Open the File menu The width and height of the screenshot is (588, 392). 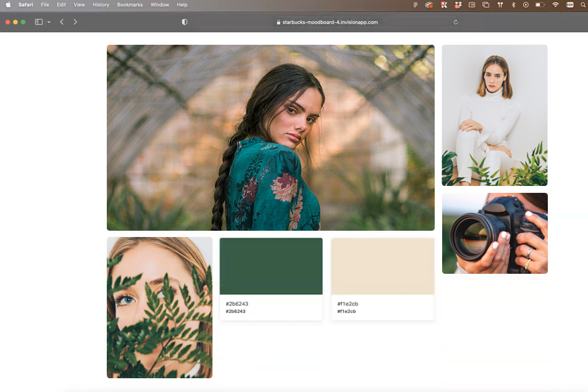tap(45, 5)
